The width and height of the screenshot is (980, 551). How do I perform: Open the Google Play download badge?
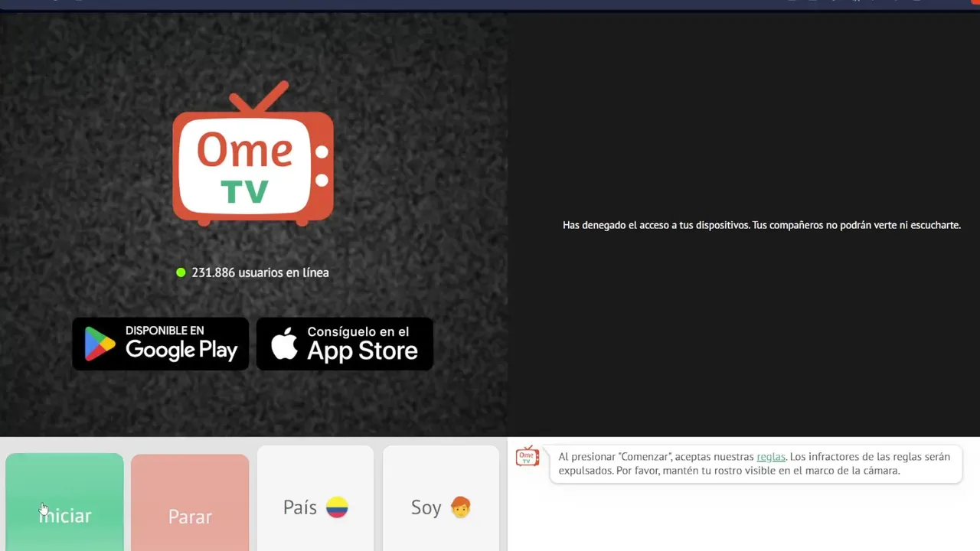[x=161, y=344]
